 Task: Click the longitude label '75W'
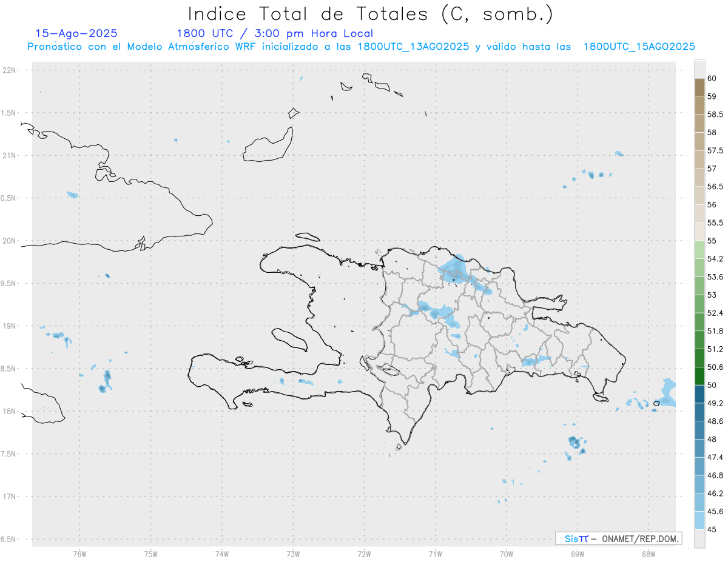pyautogui.click(x=150, y=554)
